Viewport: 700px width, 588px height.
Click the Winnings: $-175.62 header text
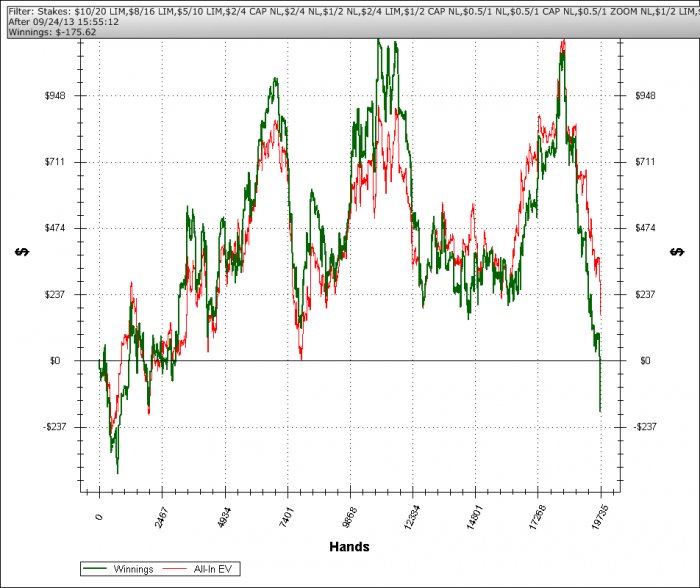(52, 32)
